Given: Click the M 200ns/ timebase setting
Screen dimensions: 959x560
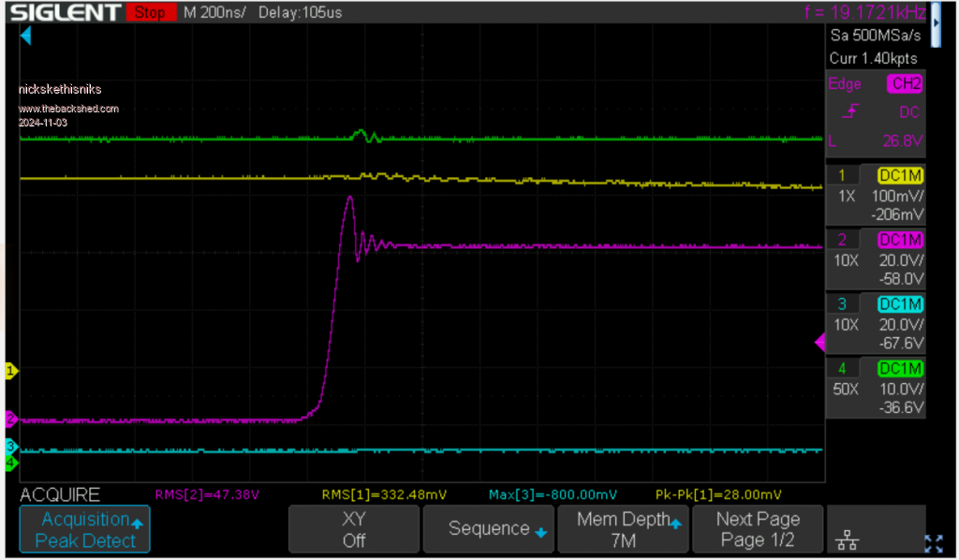Looking at the screenshot, I should pyautogui.click(x=214, y=13).
